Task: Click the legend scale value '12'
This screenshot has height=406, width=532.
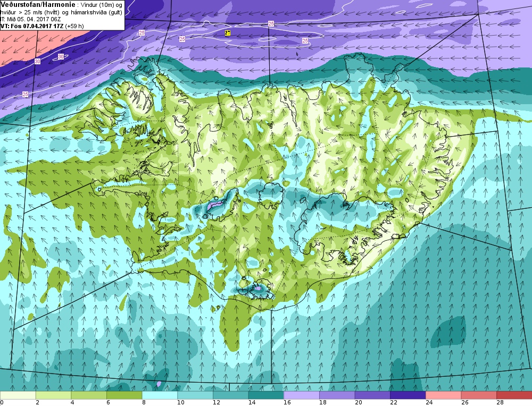Action: coord(216,403)
